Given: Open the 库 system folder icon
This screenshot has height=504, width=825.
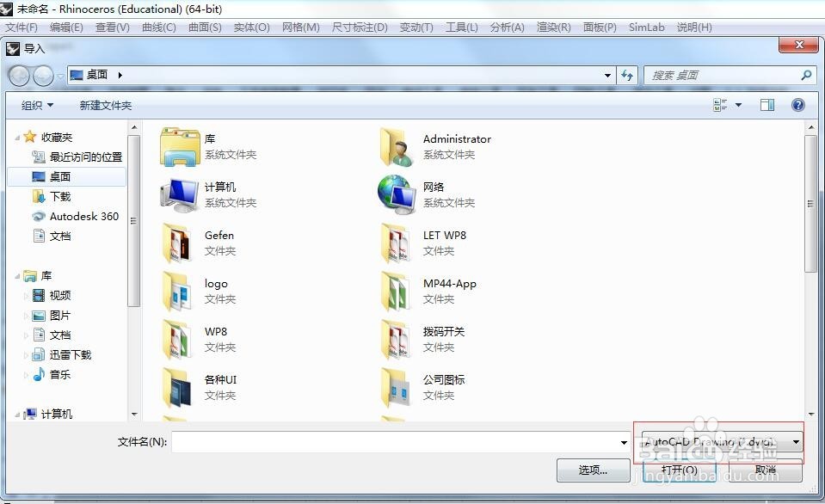Looking at the screenshot, I should point(180,147).
